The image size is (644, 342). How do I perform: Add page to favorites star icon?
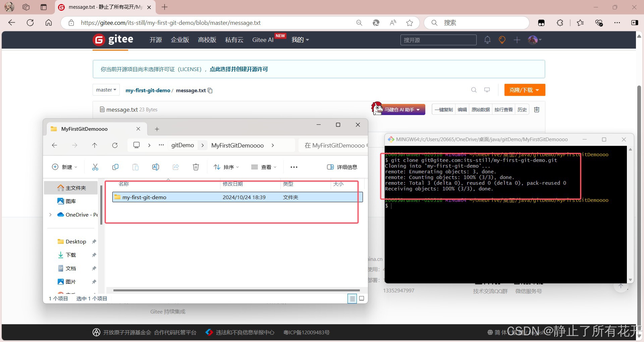click(410, 22)
